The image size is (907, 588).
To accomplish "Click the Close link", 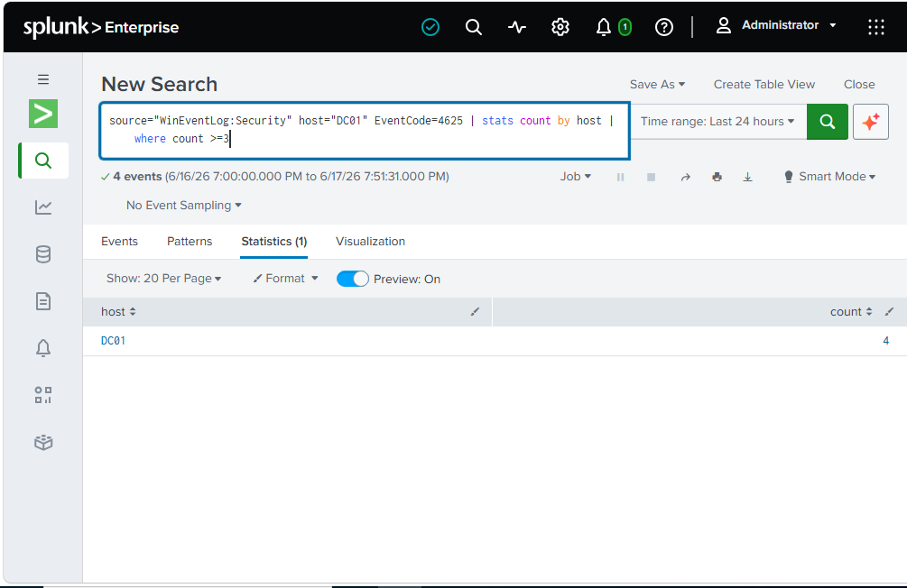I will [x=859, y=85].
